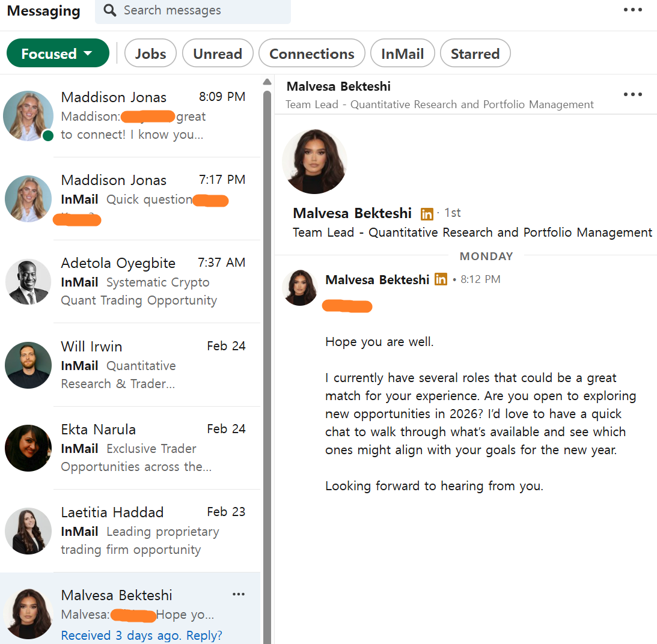The image size is (657, 644).
Task: Click the LinkedIn icon beside Malvesa's message timestamp
Action: coord(441,279)
